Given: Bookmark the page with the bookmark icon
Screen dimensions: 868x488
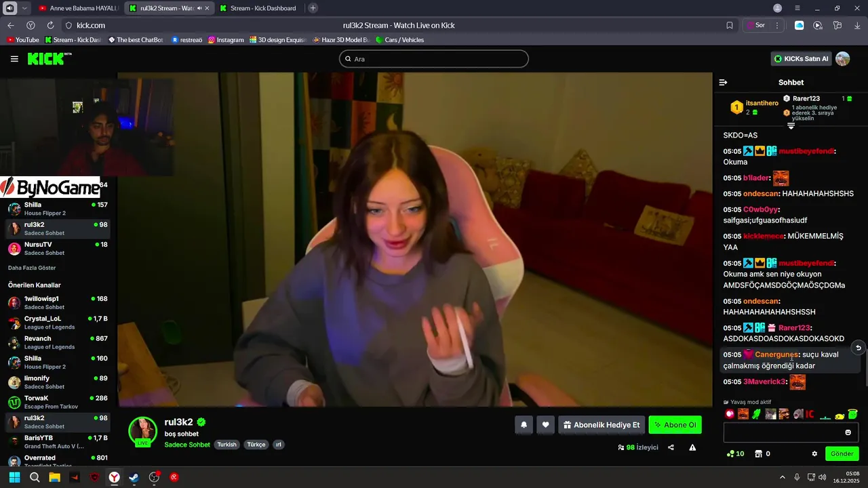Looking at the screenshot, I should tap(730, 25).
